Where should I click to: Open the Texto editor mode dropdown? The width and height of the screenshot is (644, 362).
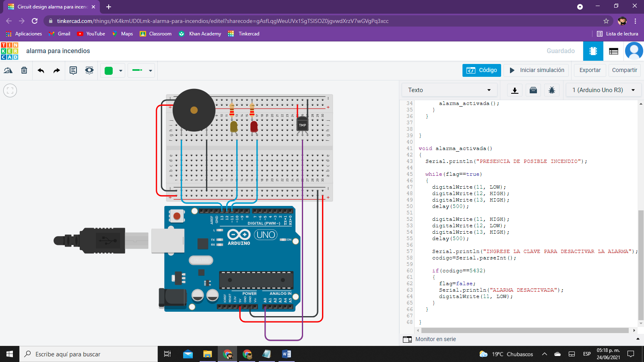pyautogui.click(x=449, y=90)
